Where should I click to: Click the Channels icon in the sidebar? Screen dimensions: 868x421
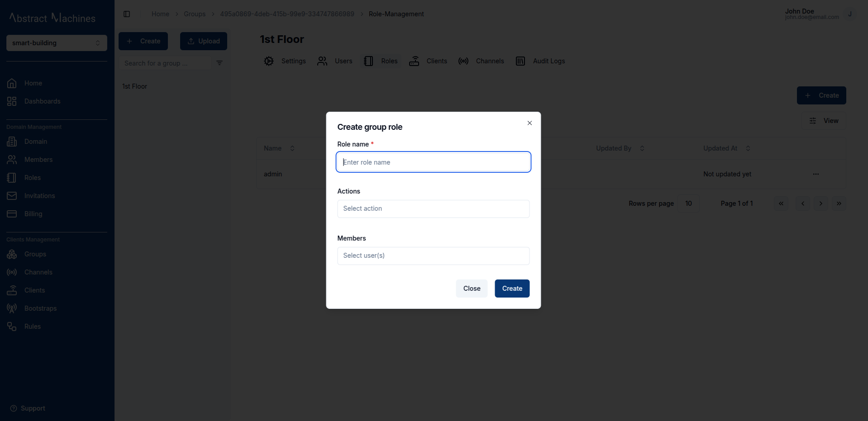(x=12, y=272)
